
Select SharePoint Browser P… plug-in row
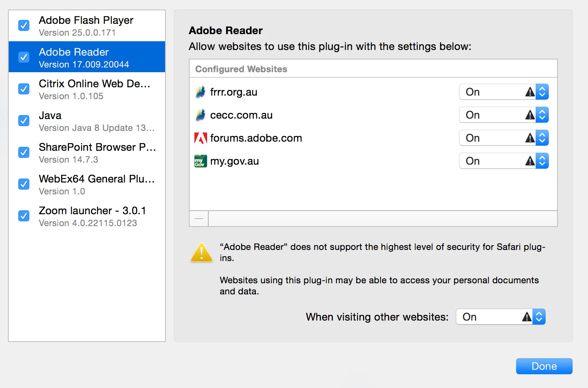coord(87,152)
